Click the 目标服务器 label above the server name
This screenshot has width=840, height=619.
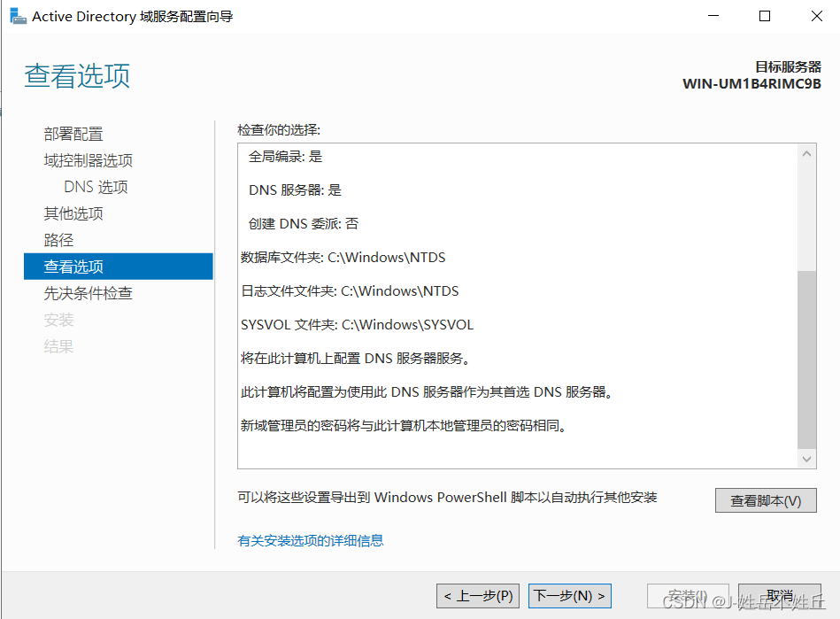click(788, 67)
